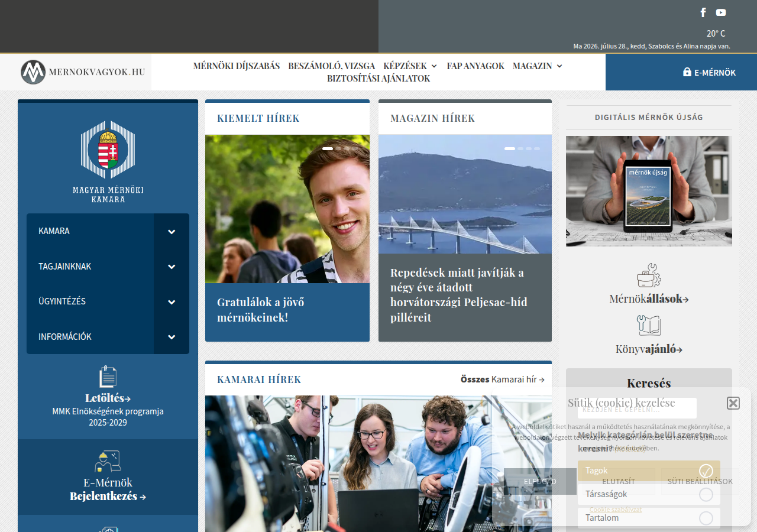Click the Magazin hírek section heading

click(x=433, y=118)
